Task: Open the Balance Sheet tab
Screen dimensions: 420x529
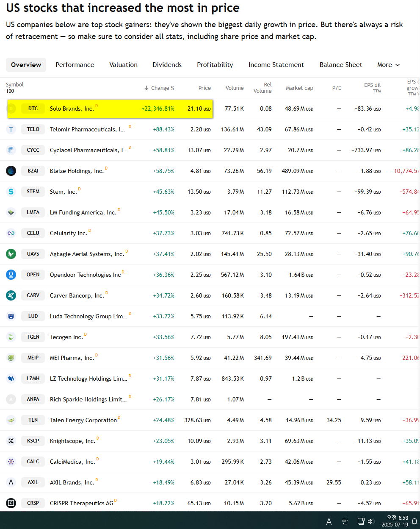Action: (341, 65)
